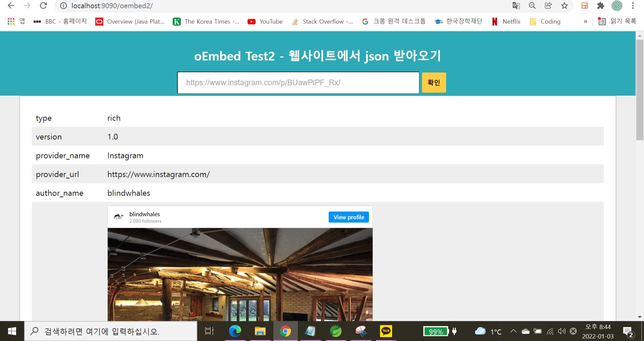Viewport: 644px width, 341px height.
Task: Click the Windows taskbar search box
Action: point(111,331)
